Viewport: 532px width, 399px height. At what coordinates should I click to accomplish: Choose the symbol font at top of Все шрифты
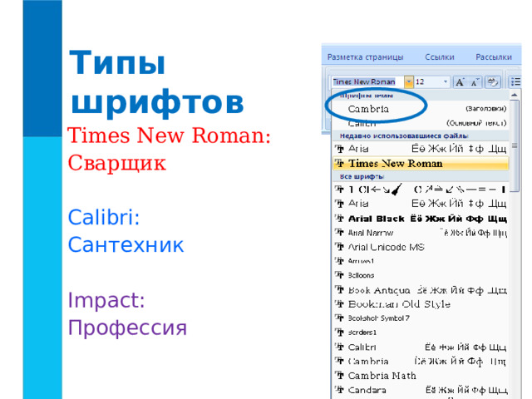[421, 190]
